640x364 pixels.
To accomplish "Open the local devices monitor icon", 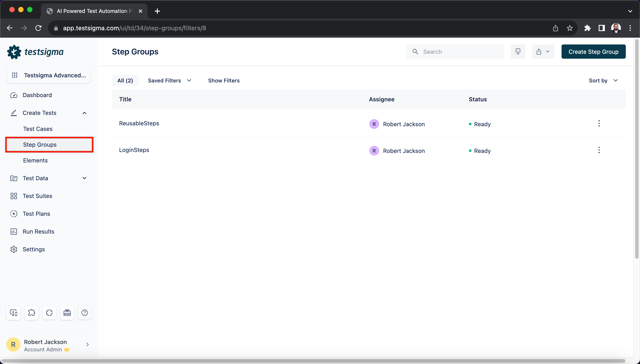I will [14, 312].
